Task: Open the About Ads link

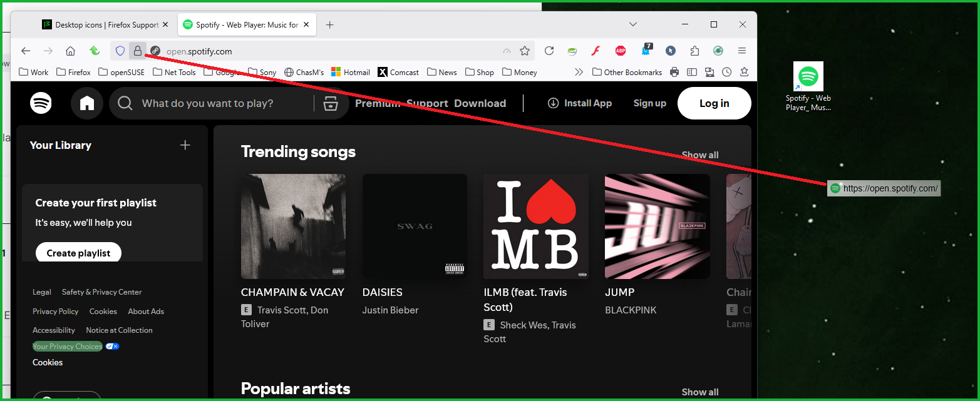Action: point(146,312)
